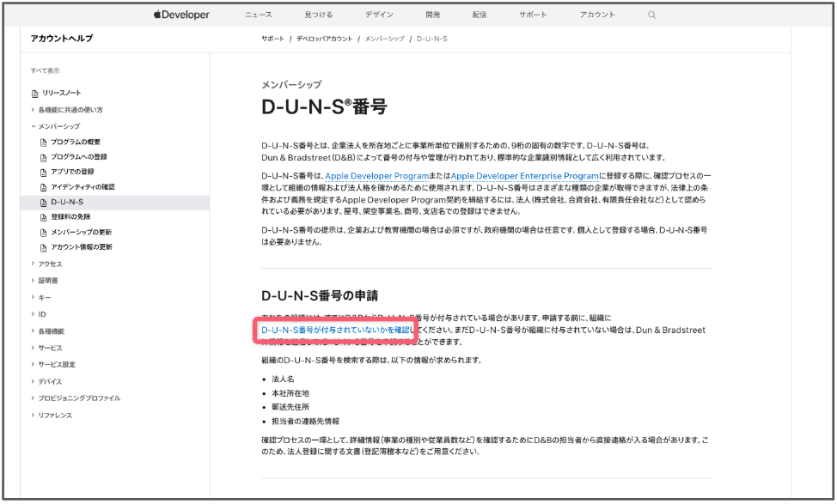Open the ニュース menu
This screenshot has width=837, height=504.
[259, 15]
